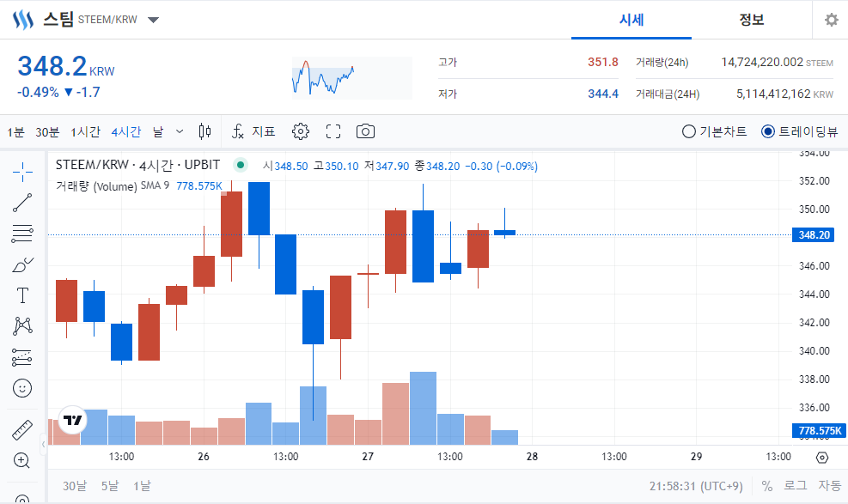This screenshot has height=504, width=848.
Task: Click the 351.8 high price value
Action: (603, 62)
